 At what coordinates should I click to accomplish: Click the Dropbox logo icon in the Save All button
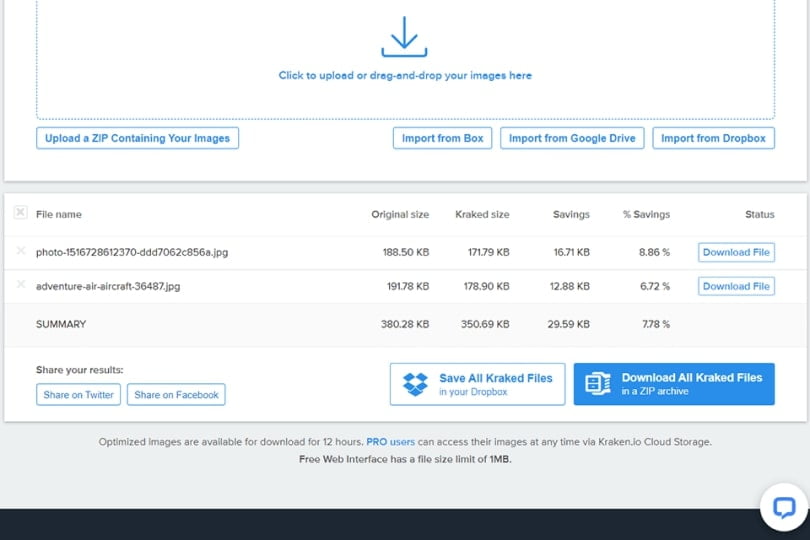tap(415, 384)
